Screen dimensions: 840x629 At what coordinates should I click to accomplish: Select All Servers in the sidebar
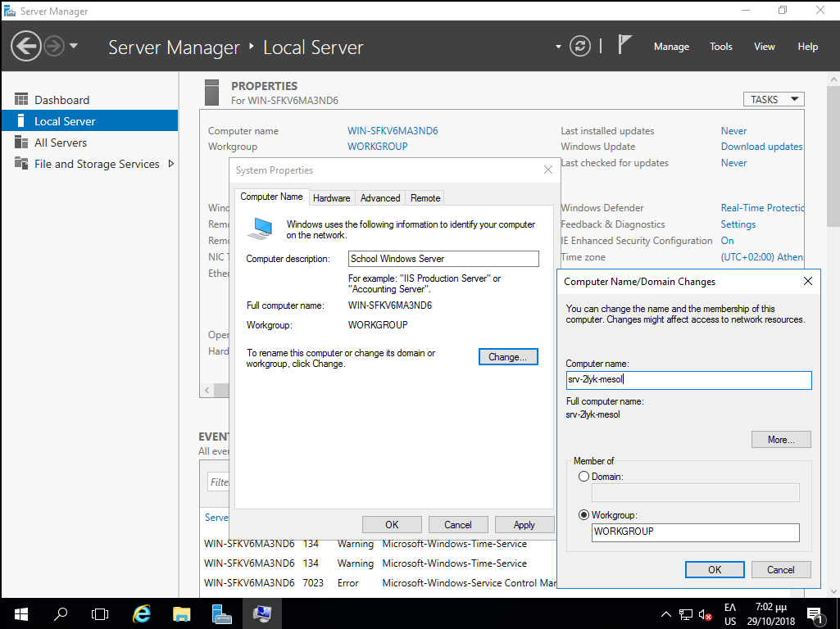60,143
